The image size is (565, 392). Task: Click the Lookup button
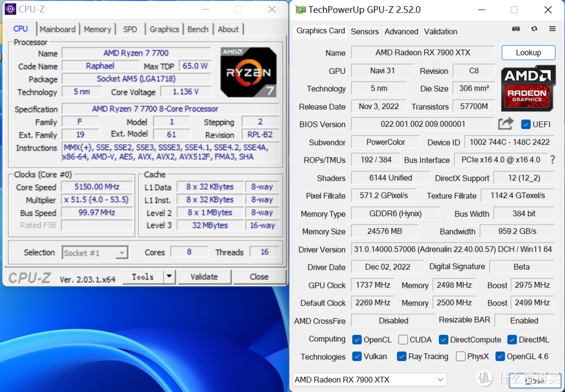(x=528, y=52)
